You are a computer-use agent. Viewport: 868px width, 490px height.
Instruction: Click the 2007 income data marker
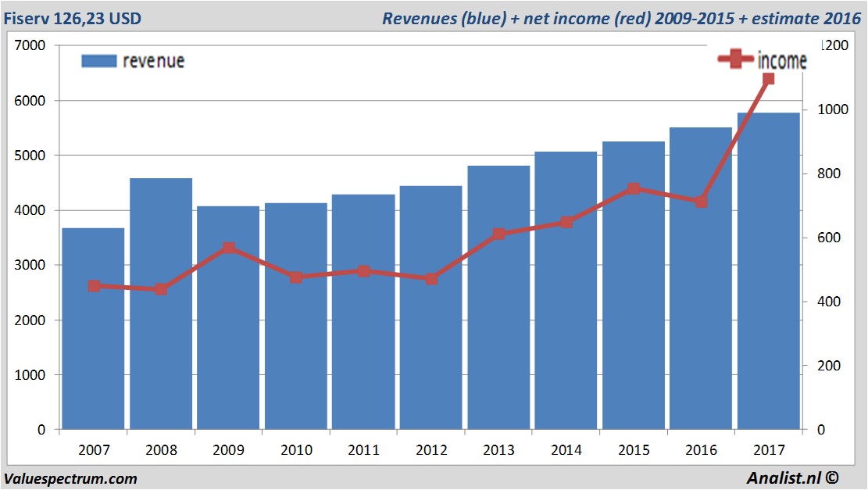[94, 286]
